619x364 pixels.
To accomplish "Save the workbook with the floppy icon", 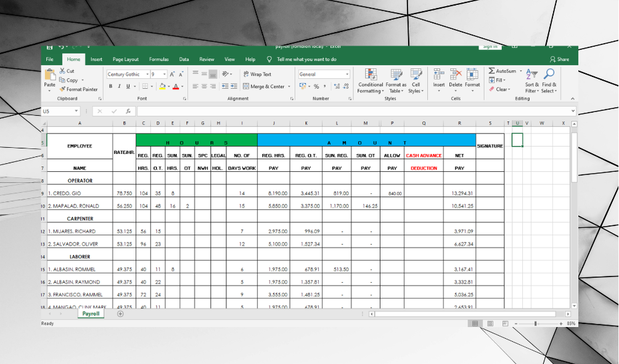I will pos(49,47).
